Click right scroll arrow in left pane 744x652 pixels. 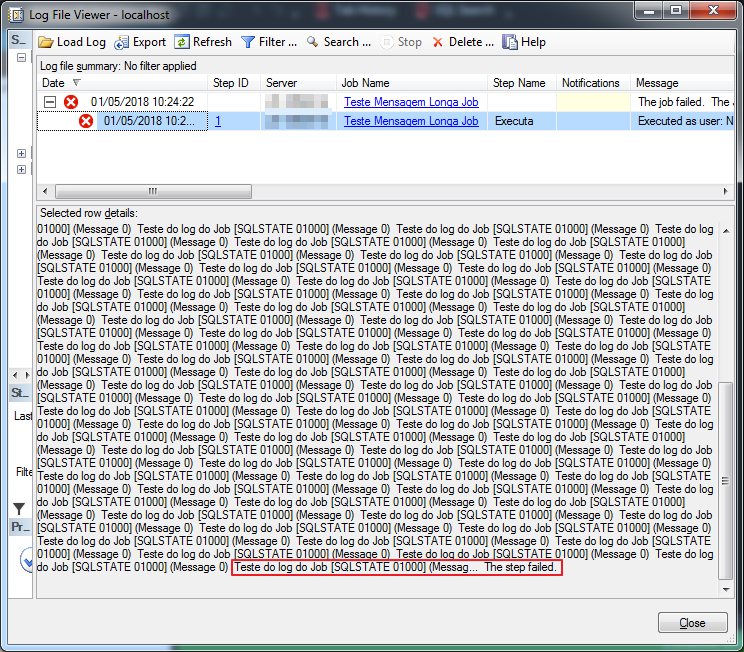27,375
